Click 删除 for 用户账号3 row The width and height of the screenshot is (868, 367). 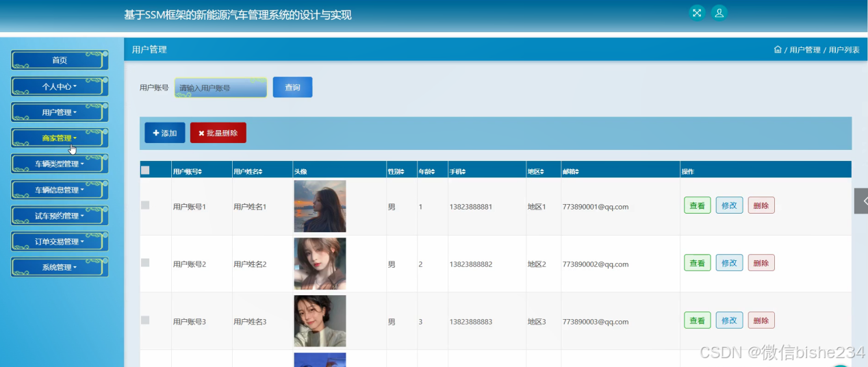(x=761, y=320)
